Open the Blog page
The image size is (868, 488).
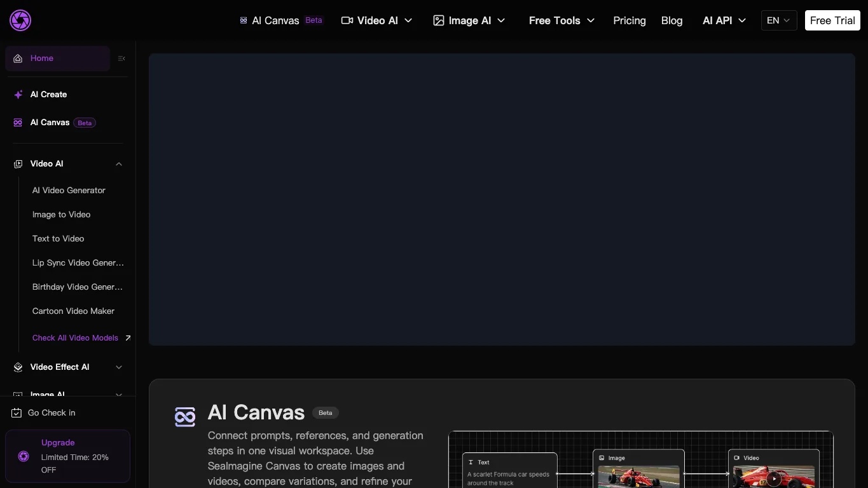[672, 20]
